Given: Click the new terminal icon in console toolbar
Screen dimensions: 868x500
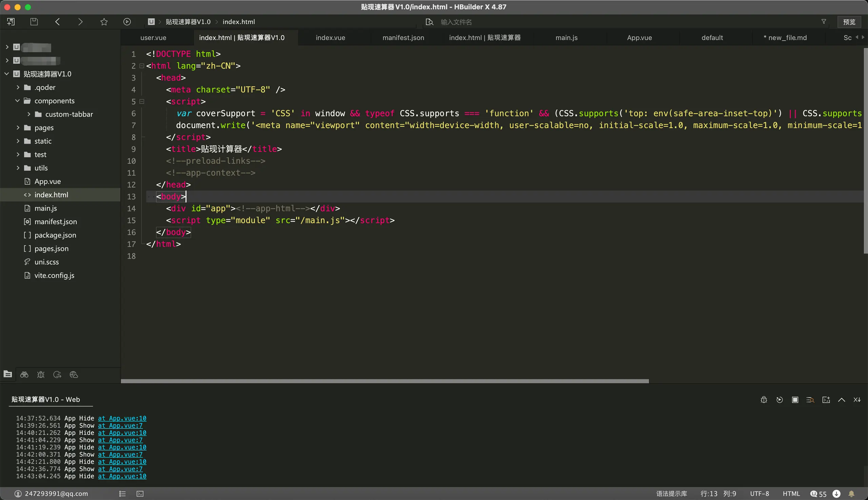Looking at the screenshot, I should 826,400.
